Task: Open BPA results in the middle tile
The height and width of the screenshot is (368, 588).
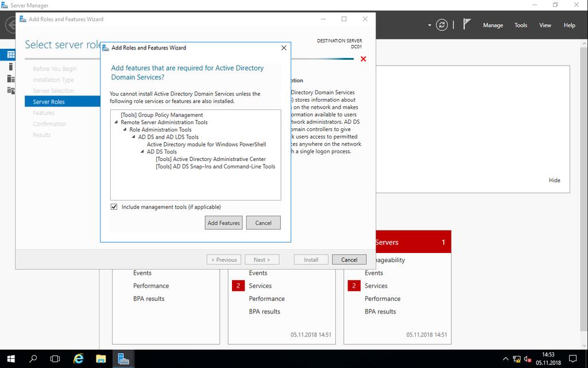Action: pos(264,311)
